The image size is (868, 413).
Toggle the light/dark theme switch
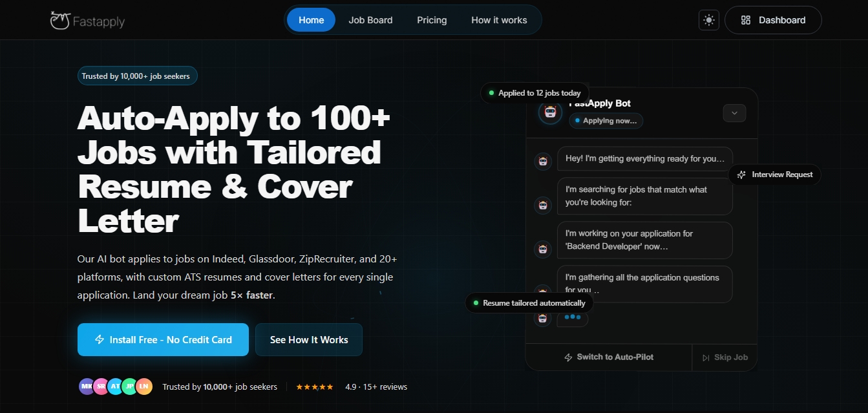coord(708,19)
